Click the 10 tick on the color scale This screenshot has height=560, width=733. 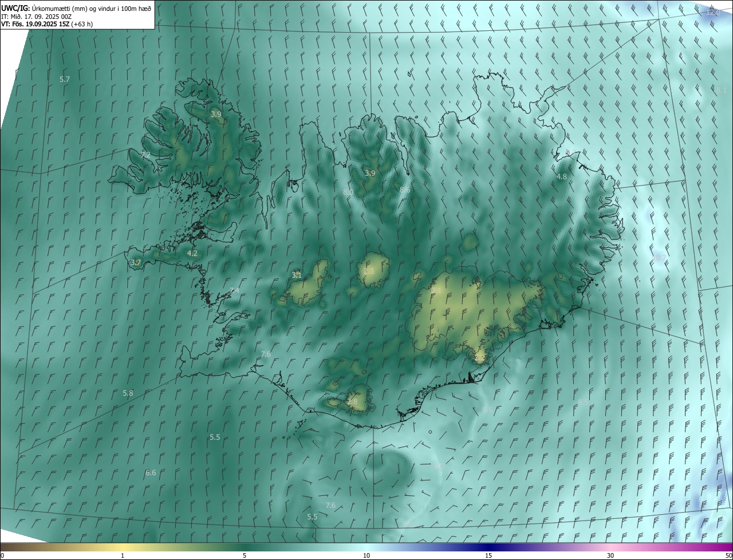366,555
